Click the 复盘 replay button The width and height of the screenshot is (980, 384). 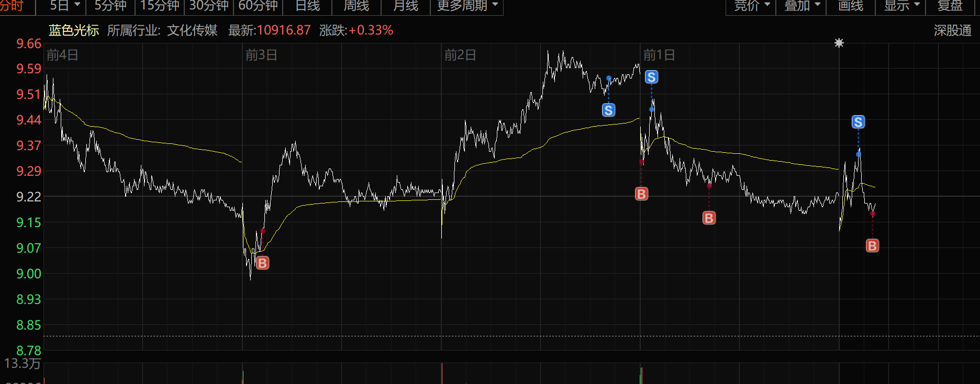(x=950, y=6)
